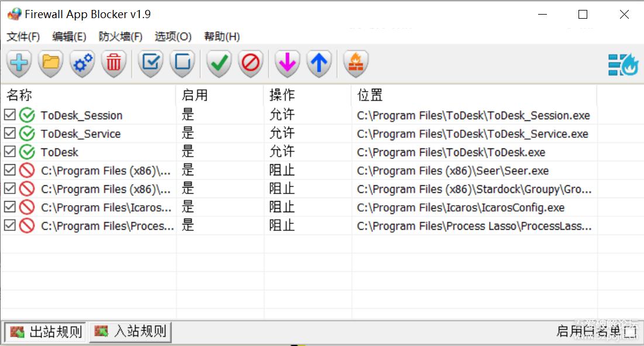This screenshot has width=644, height=346.
Task: Click the green allow icon beside ToDesk_Session
Action: tap(27, 115)
